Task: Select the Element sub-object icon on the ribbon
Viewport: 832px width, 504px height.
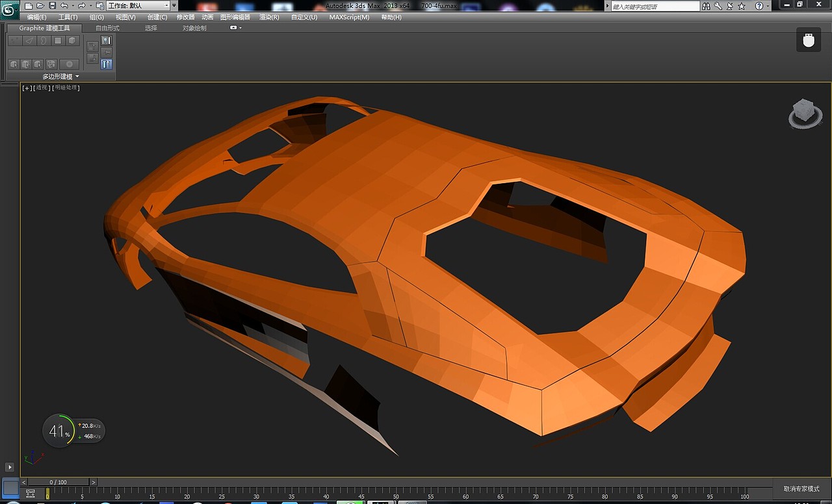Action: coord(71,40)
